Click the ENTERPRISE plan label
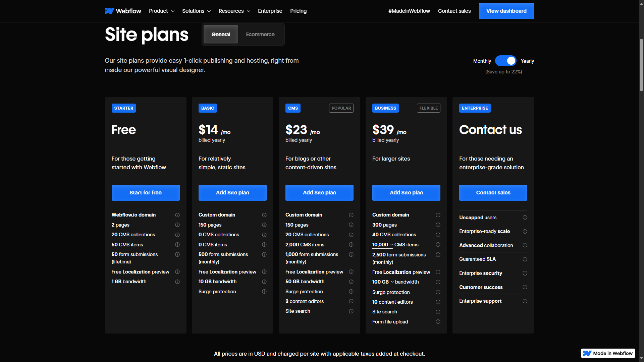 (475, 108)
